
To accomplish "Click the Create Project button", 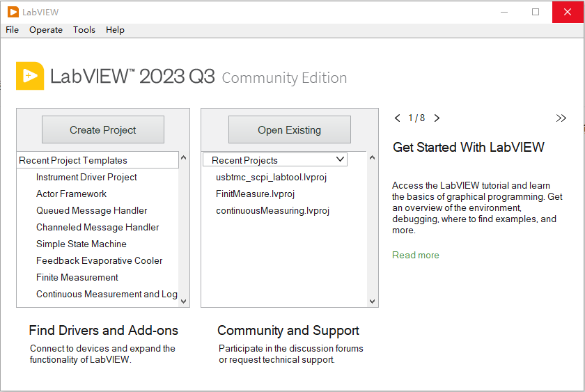I will point(103,130).
